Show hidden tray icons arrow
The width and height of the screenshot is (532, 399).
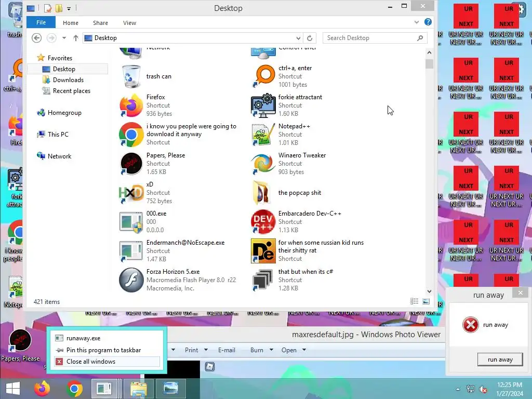(458, 389)
